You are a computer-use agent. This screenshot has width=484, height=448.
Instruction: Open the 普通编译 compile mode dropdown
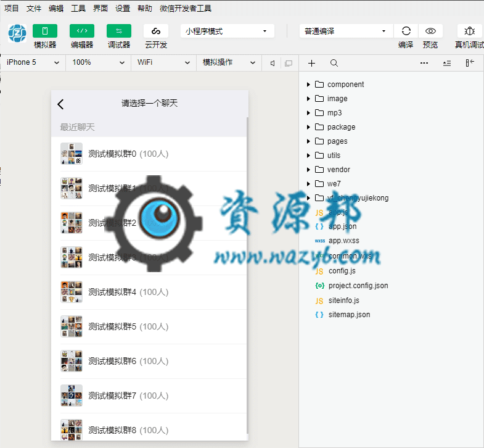coord(346,31)
